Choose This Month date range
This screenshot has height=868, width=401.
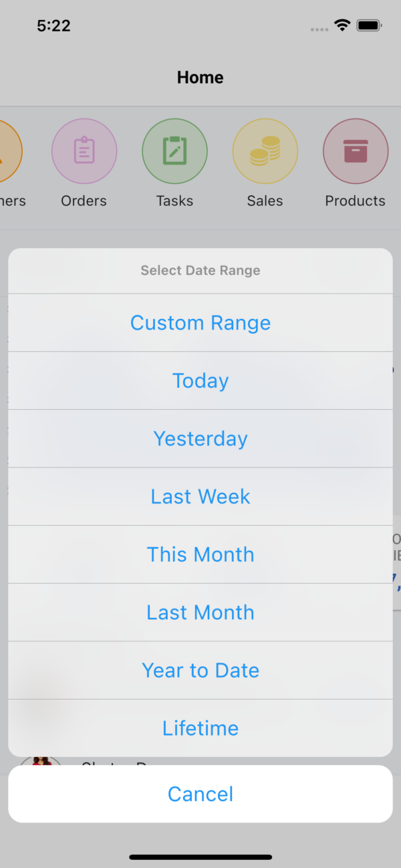200,554
